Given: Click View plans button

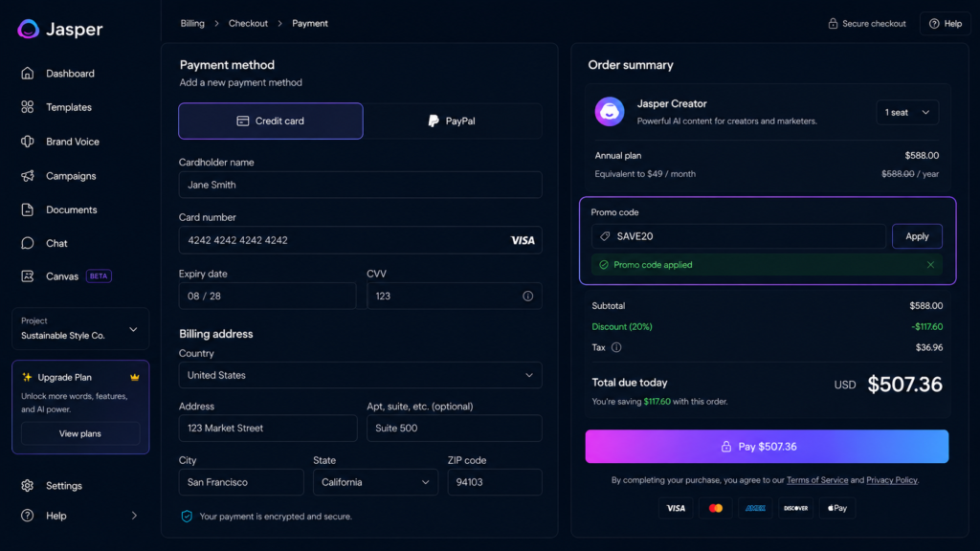Looking at the screenshot, I should coord(80,433).
